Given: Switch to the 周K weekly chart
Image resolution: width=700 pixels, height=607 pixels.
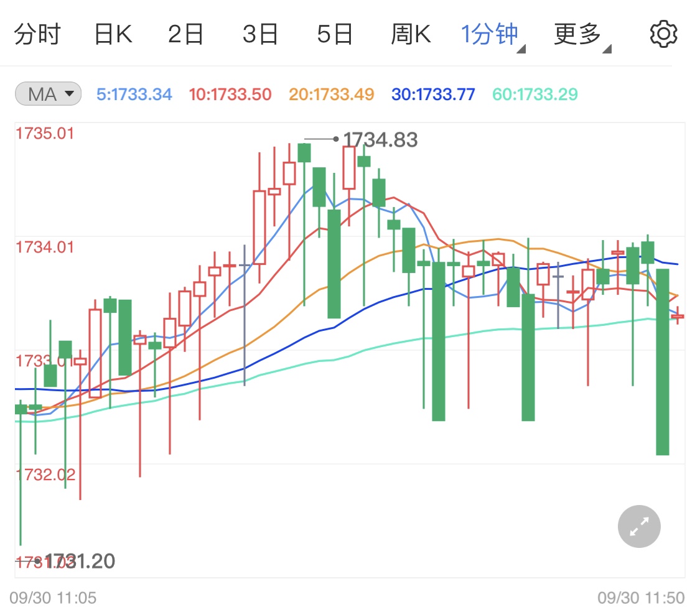Looking at the screenshot, I should tap(411, 34).
